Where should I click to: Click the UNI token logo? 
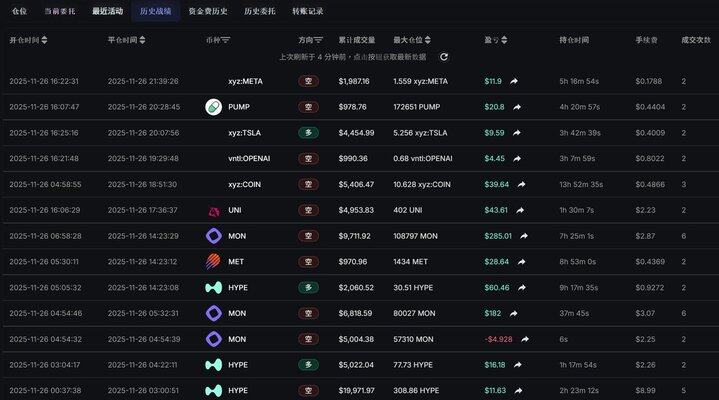213,210
